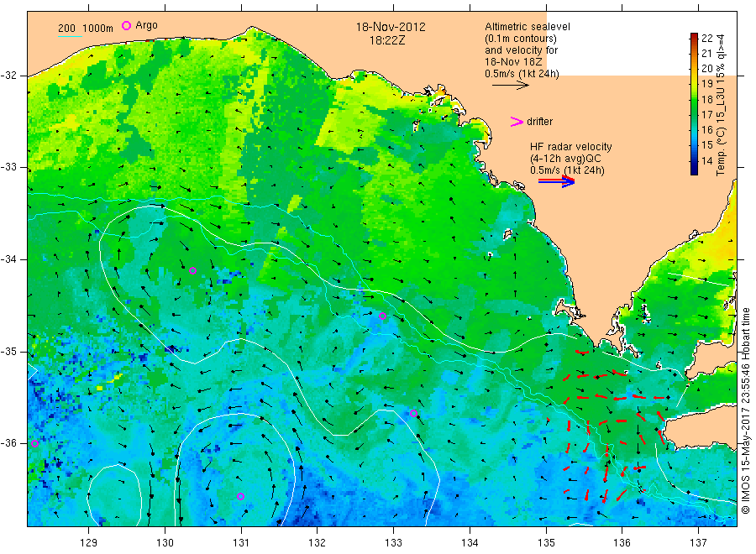Click Argo float marker near 130.4, -34.1
The width and height of the screenshot is (756, 554).
193,271
